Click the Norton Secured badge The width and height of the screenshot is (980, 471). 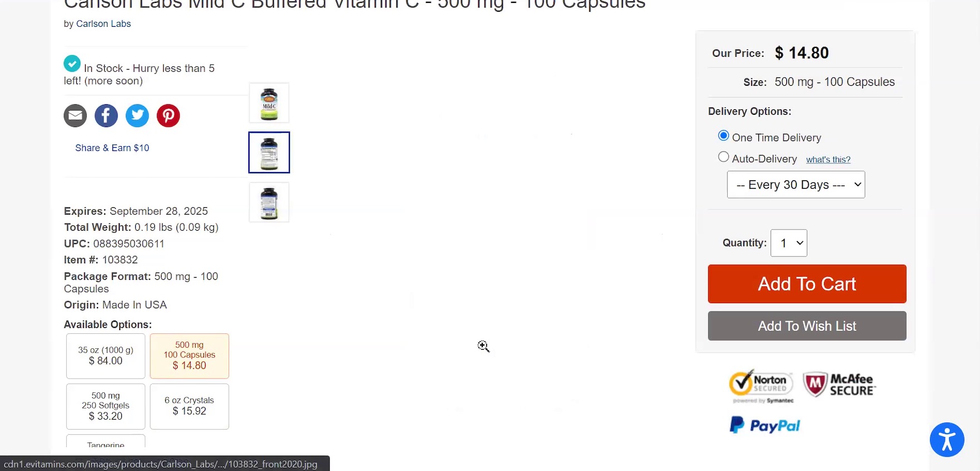coord(761,386)
